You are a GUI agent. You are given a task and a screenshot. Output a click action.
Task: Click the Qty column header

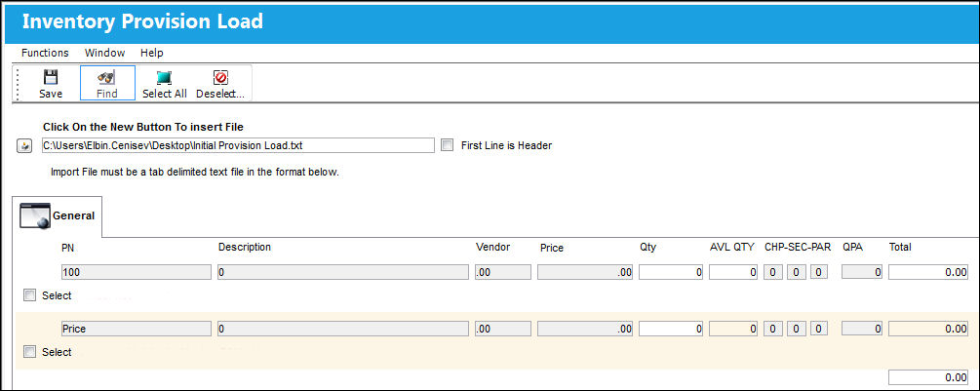pos(648,248)
